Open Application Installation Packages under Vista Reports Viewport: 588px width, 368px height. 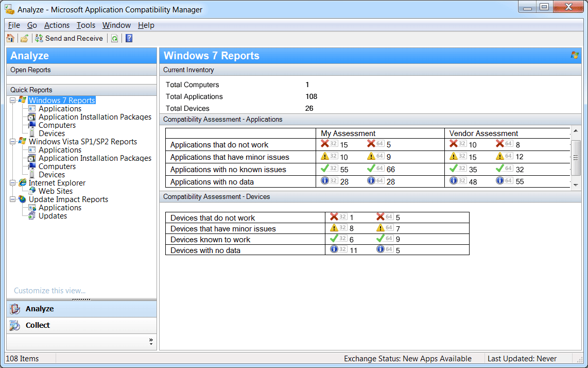point(95,158)
